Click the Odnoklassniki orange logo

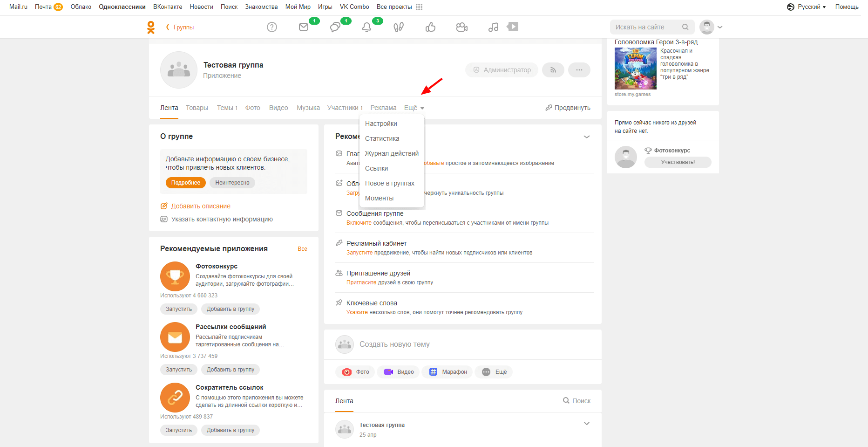click(151, 27)
